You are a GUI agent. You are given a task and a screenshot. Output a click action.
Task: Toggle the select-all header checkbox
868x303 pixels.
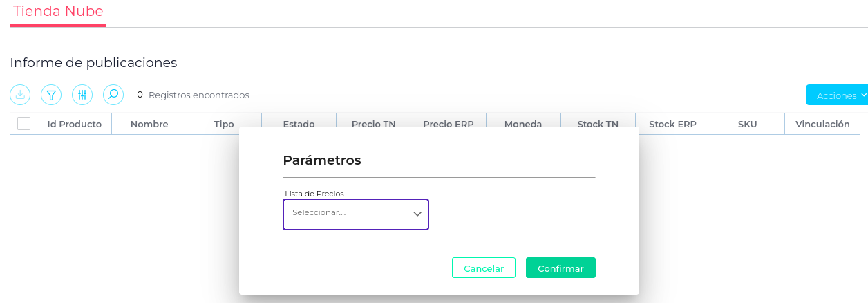pos(23,124)
